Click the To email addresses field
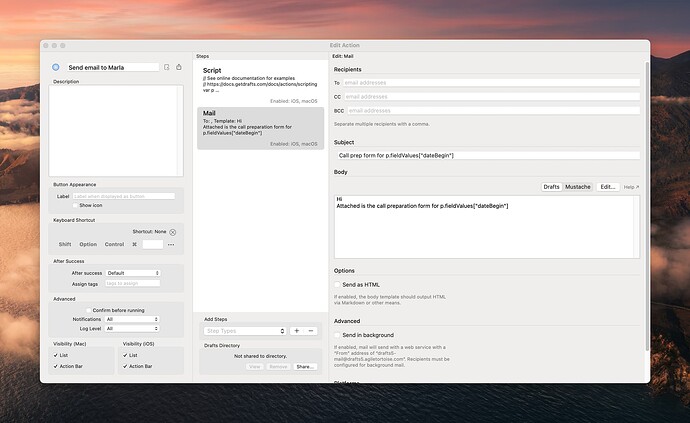 (491, 83)
